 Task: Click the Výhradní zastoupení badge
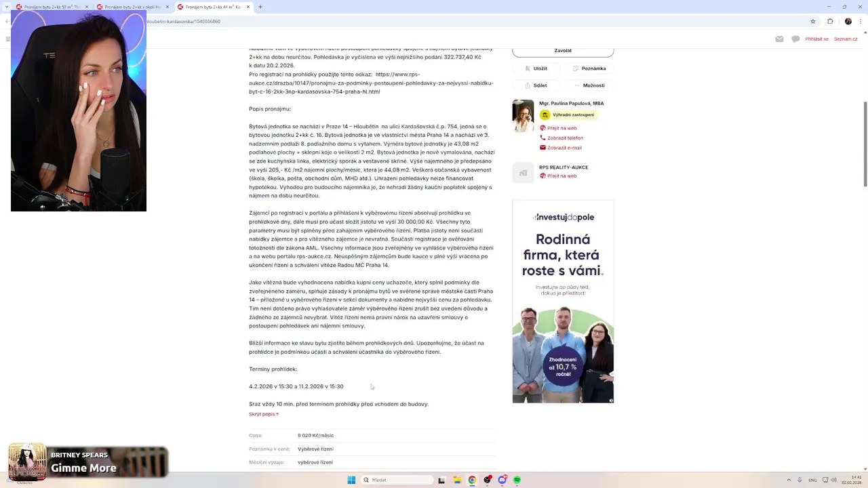(569, 115)
